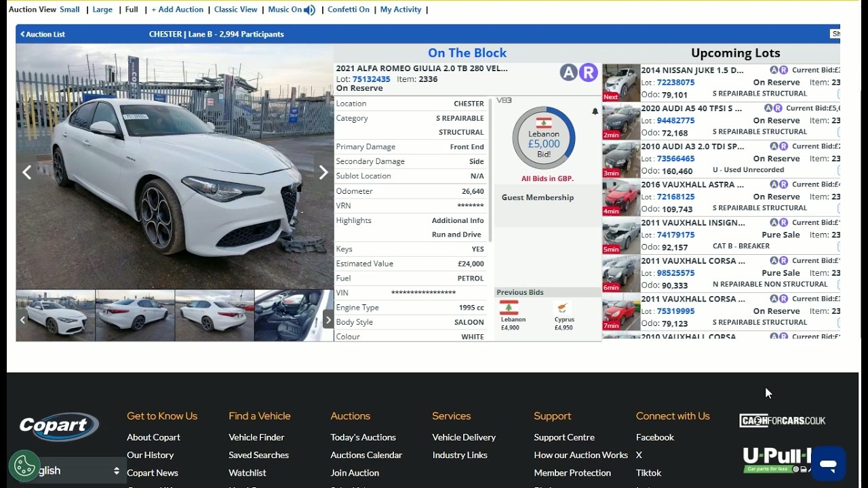Switch auction view to Small
The height and width of the screenshot is (488, 868).
coord(69,9)
